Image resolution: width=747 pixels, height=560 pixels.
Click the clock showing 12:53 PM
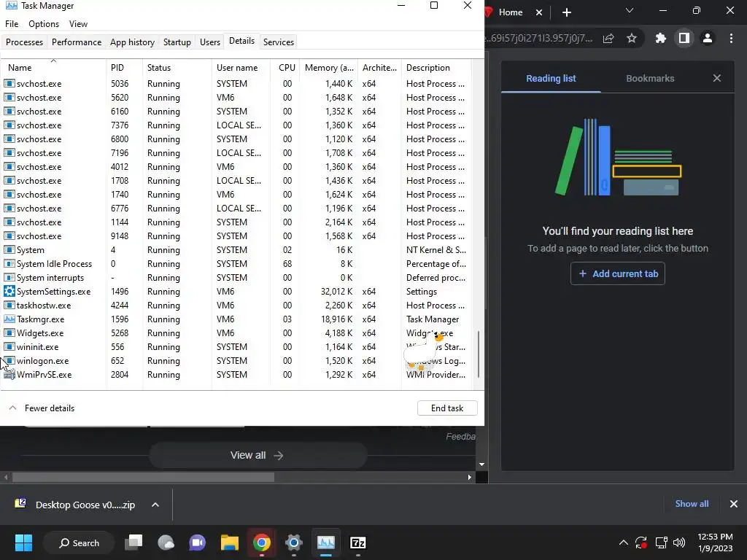click(715, 537)
